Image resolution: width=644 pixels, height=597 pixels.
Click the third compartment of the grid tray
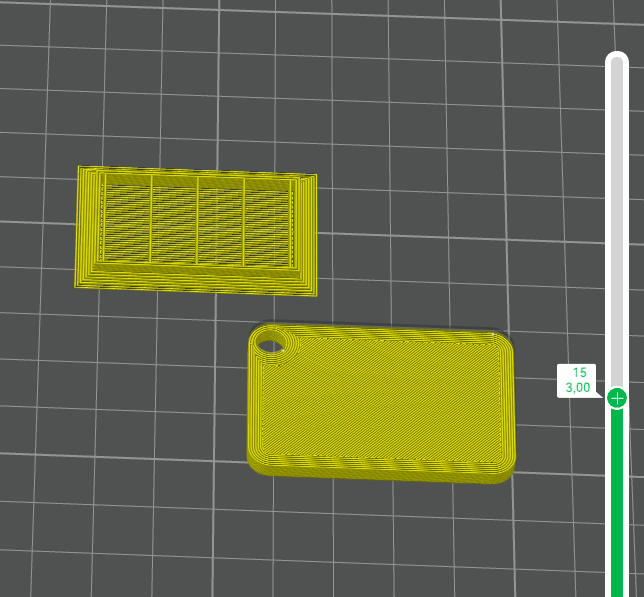221,223
